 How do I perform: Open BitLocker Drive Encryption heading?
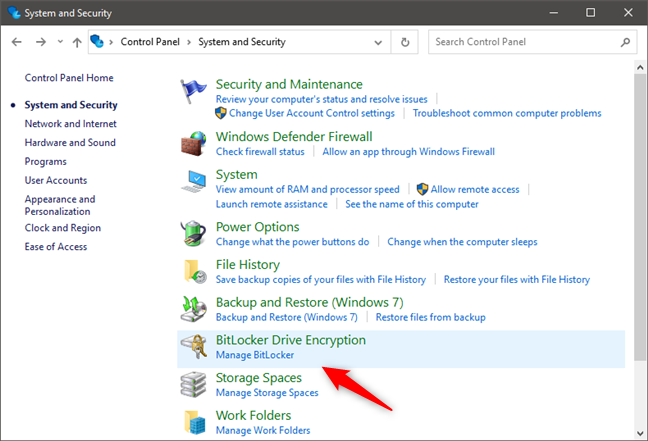coord(291,340)
